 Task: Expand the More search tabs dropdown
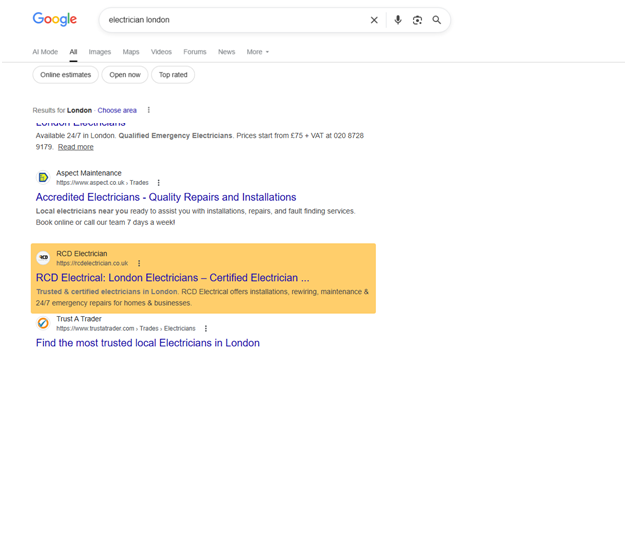(x=258, y=52)
